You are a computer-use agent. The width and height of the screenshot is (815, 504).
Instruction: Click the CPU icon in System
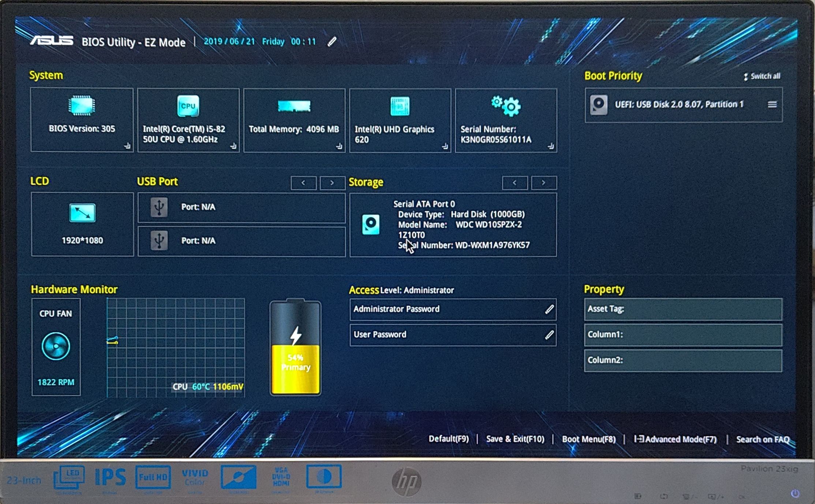pyautogui.click(x=188, y=106)
